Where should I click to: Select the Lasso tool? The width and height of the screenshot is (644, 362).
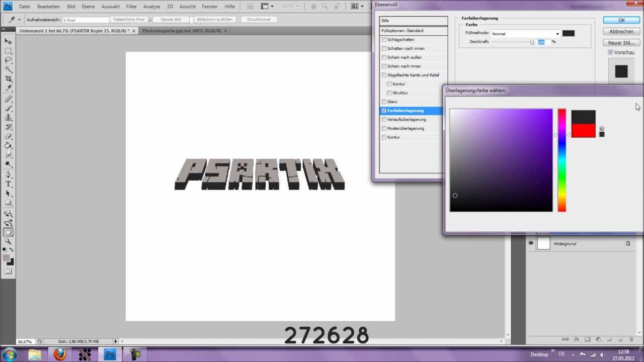8,60
